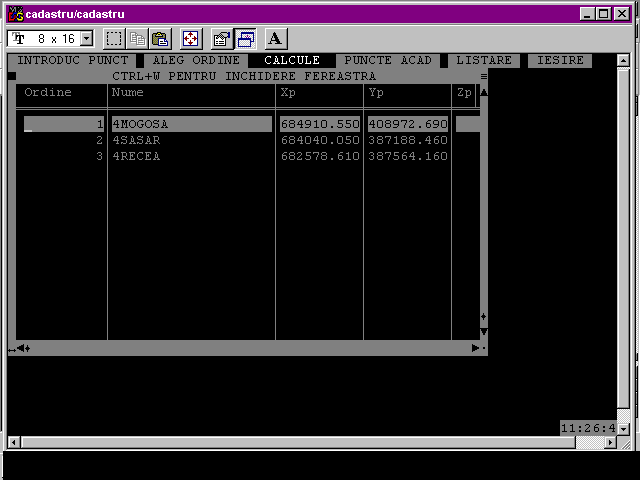
Task: Click the Mark selection toolbar icon
Action: [x=114, y=39]
